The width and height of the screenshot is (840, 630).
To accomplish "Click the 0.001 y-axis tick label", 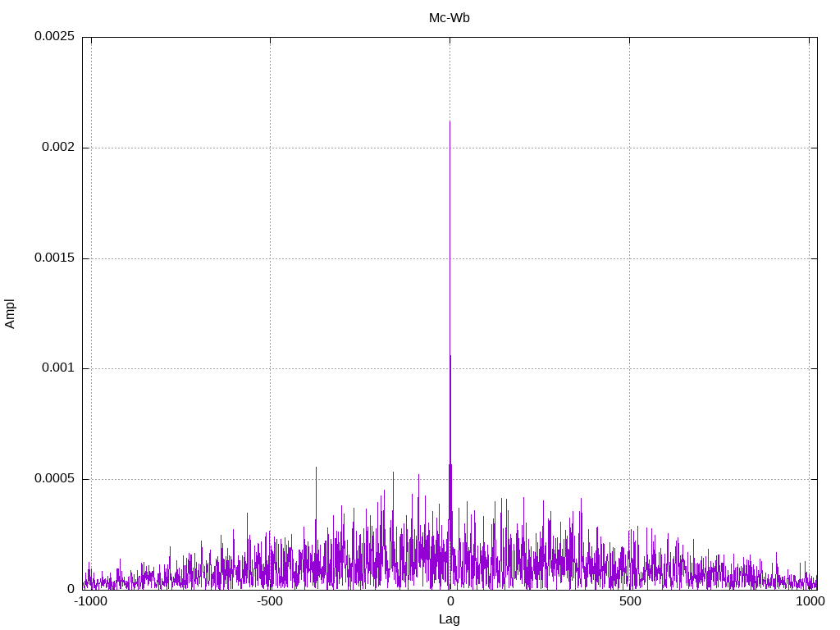I will pos(57,368).
